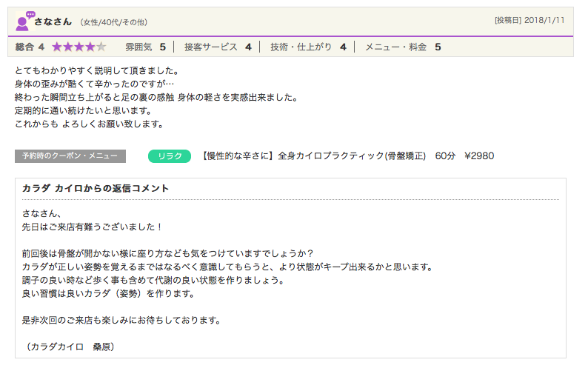Click the post date 2018/1/11
The height and width of the screenshot is (371, 588).
(x=544, y=20)
